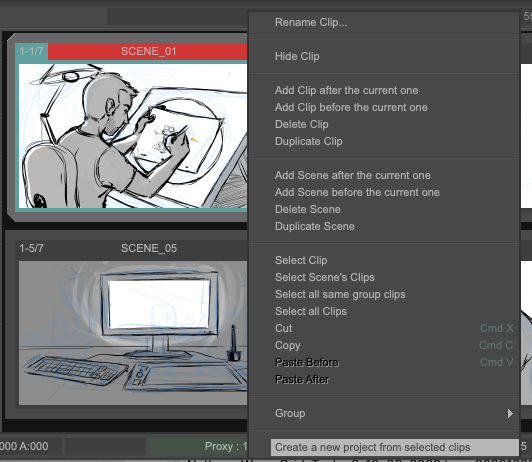
Task: Expand the Group submenu arrow
Action: 510,413
